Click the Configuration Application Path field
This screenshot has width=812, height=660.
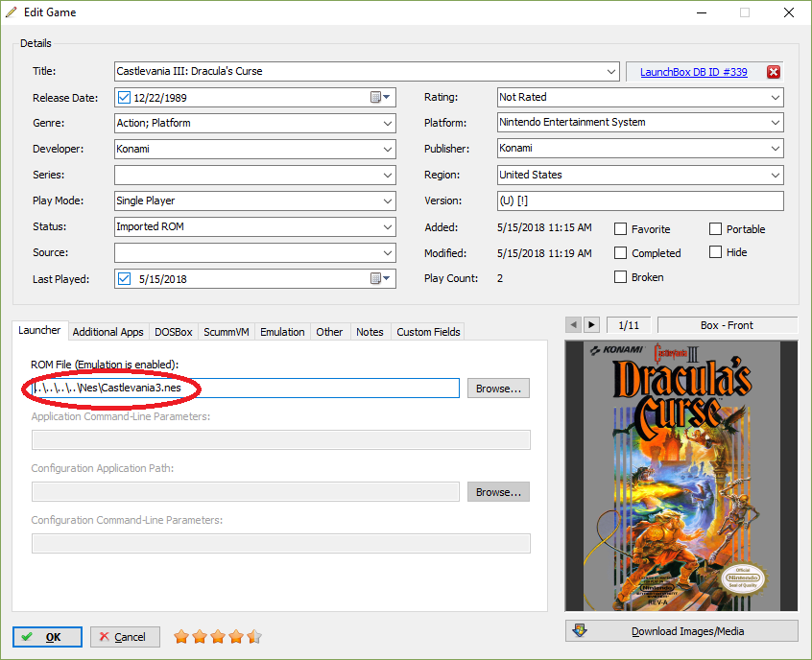[246, 492]
